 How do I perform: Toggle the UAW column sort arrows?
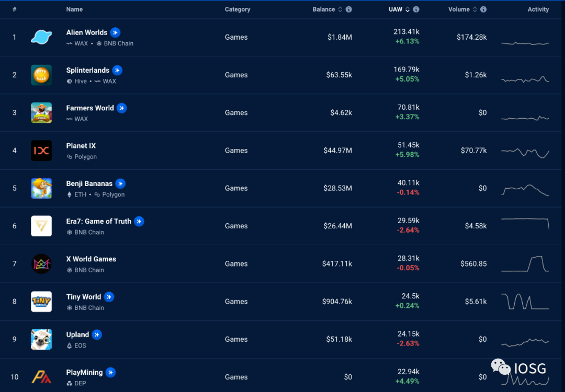click(408, 9)
